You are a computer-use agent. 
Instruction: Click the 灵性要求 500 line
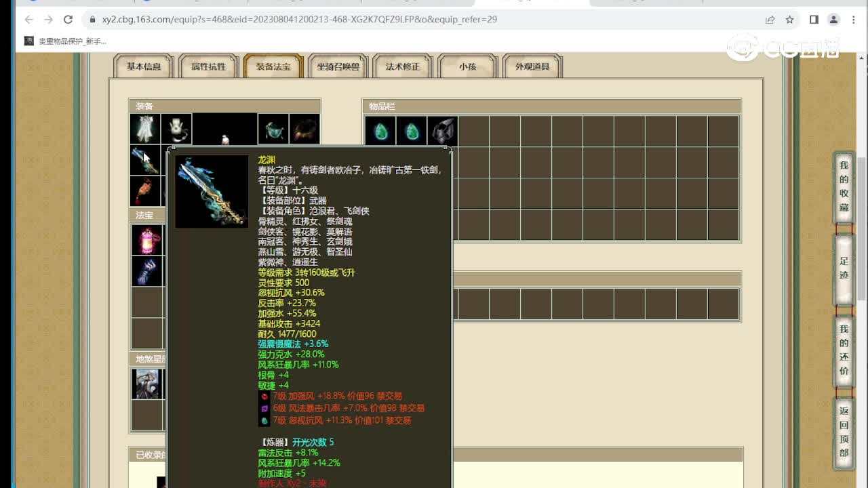coord(283,283)
